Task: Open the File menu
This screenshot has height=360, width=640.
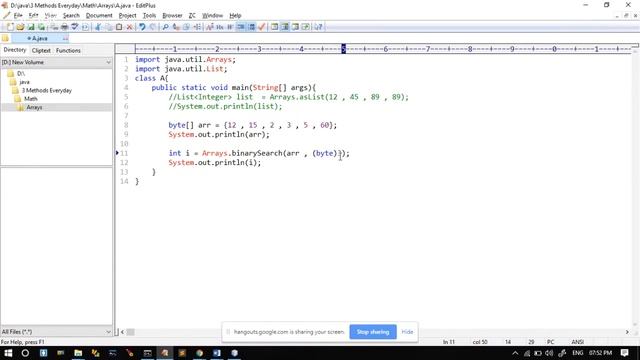Action: tap(18, 16)
